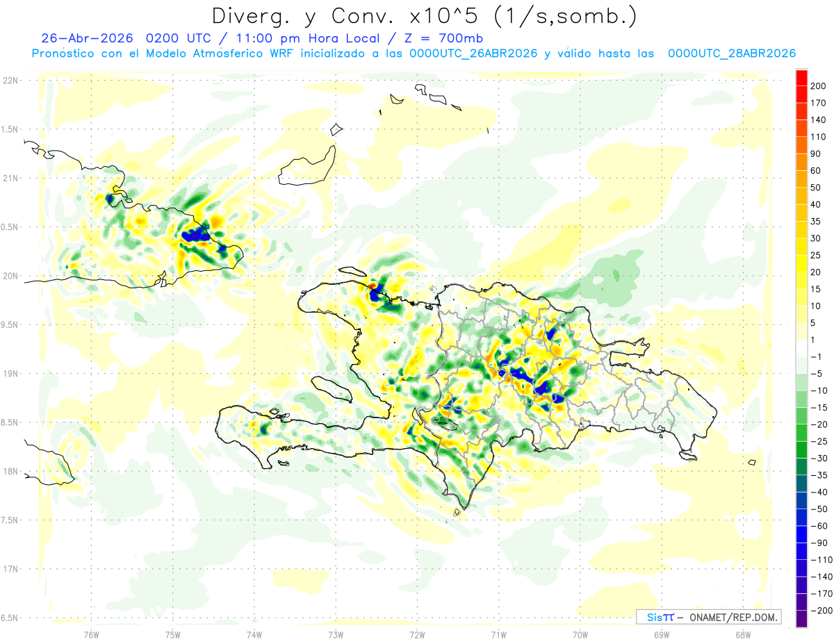
Task: Click the 22N latitude axis label
Action: click(x=10, y=81)
